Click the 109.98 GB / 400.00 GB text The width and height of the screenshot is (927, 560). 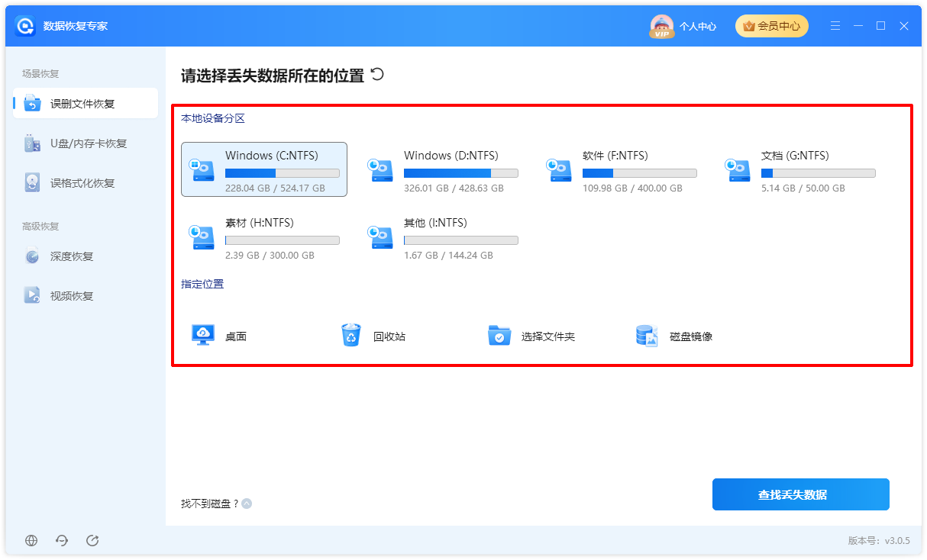point(632,188)
